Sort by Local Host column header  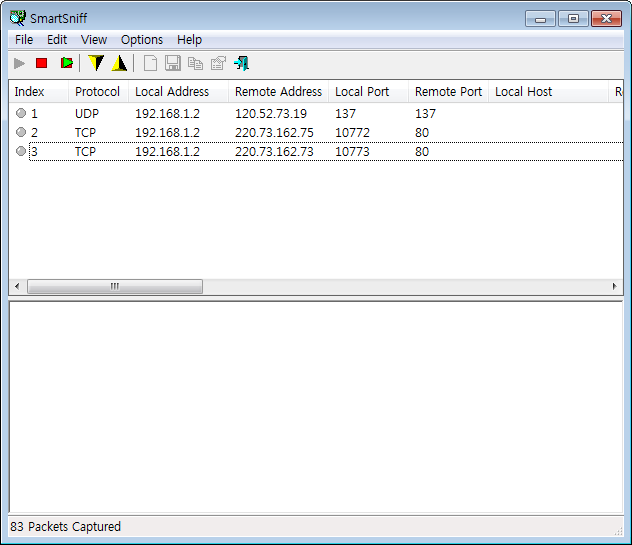[549, 92]
